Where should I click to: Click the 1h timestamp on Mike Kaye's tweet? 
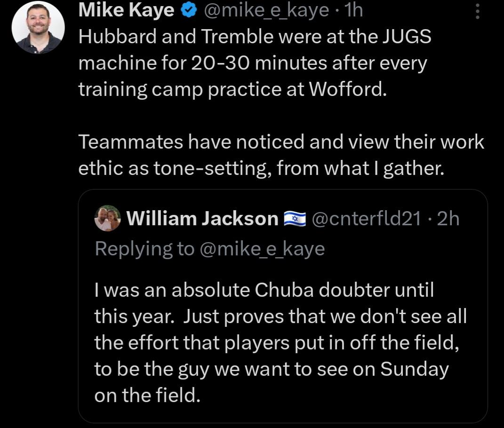pos(353,10)
